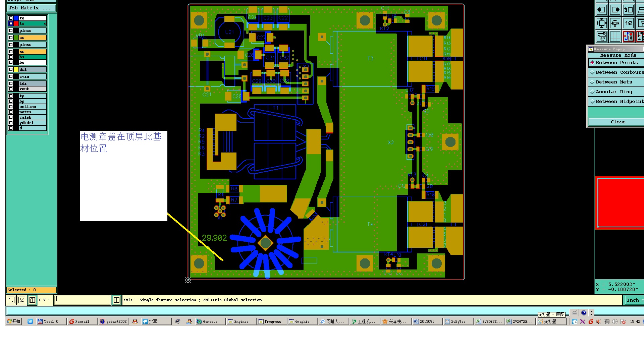Toggle the grid display icon
Image resolution: width=644 pixels, height=362 pixels.
point(615,36)
